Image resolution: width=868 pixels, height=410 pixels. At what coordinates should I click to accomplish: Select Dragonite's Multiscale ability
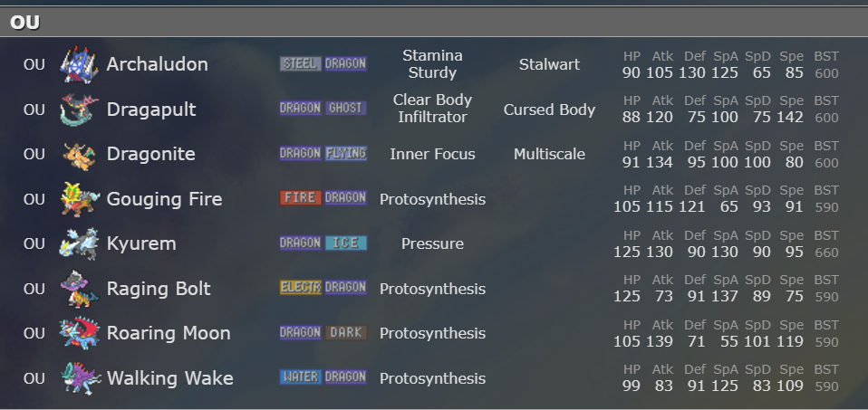click(x=549, y=154)
